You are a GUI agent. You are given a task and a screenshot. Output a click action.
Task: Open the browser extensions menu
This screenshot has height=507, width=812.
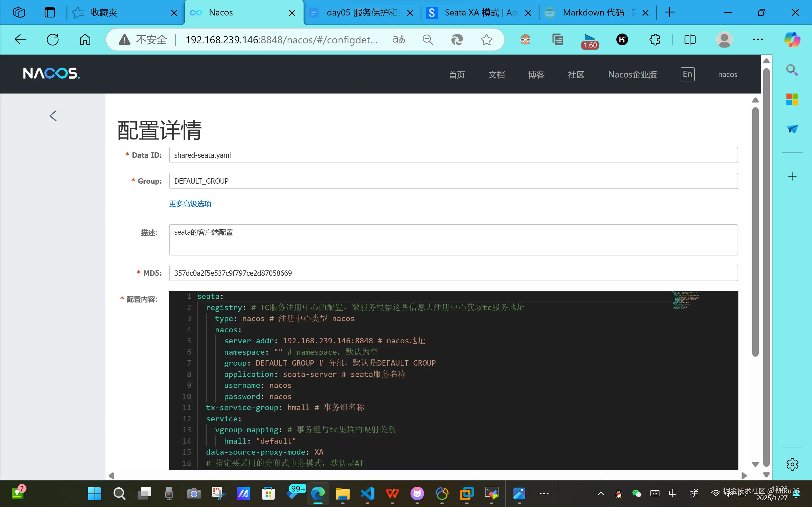click(x=655, y=39)
